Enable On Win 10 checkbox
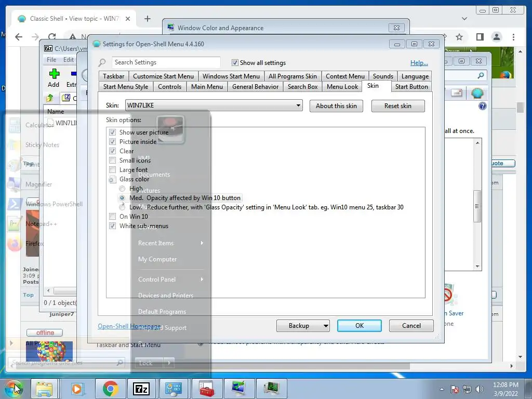Image resolution: width=532 pixels, height=399 pixels. point(112,217)
